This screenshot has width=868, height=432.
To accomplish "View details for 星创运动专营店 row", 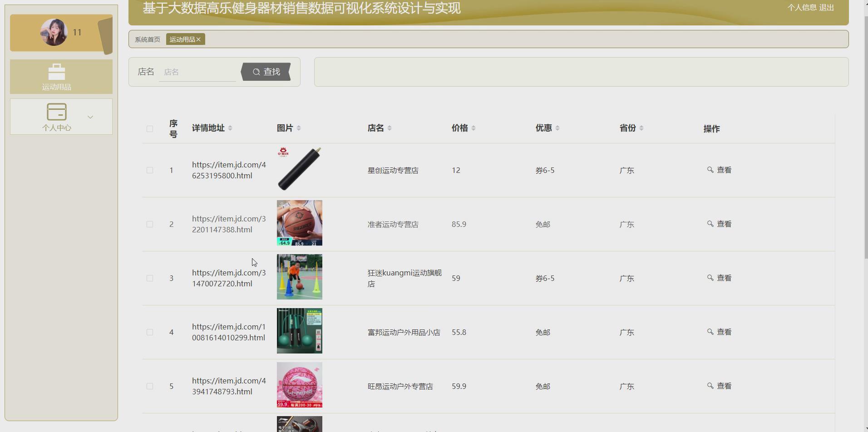I will click(720, 170).
